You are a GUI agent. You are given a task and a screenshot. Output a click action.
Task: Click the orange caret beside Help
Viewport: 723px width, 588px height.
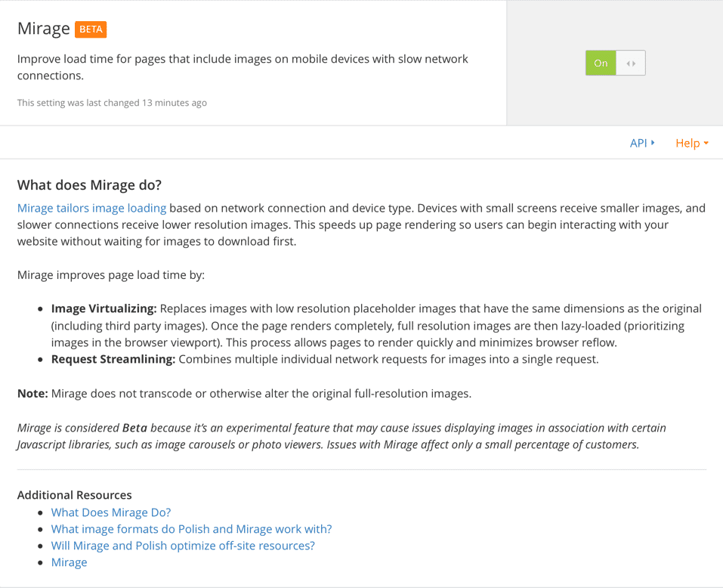point(706,143)
